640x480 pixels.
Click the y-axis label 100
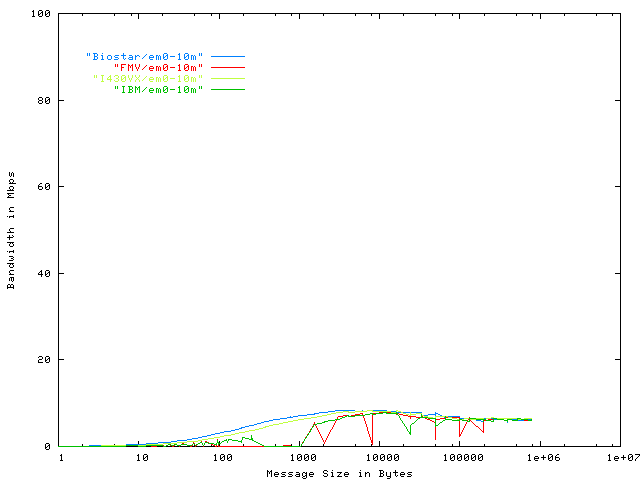click(x=41, y=14)
